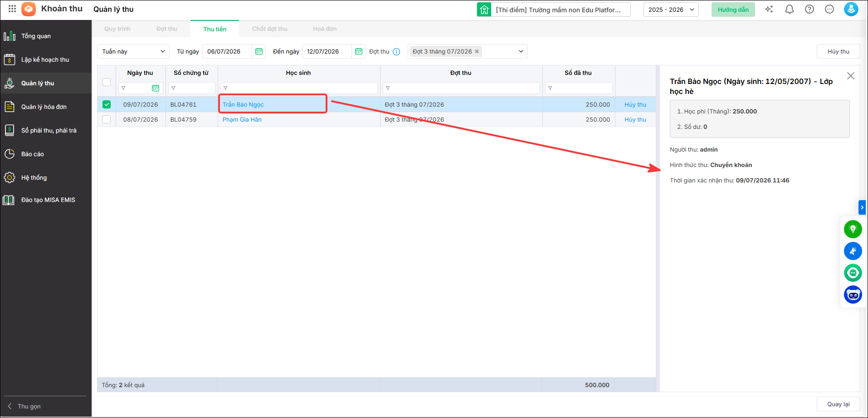Open the Đến ngày calendar picker icon
This screenshot has height=418, width=868.
tap(359, 51)
